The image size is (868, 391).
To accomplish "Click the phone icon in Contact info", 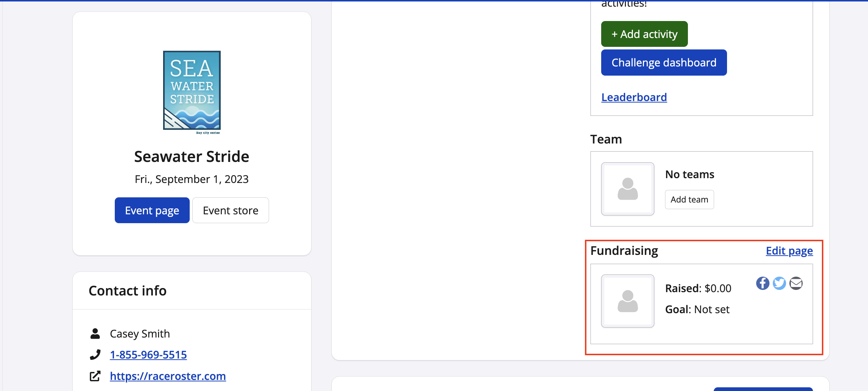I will 95,354.
